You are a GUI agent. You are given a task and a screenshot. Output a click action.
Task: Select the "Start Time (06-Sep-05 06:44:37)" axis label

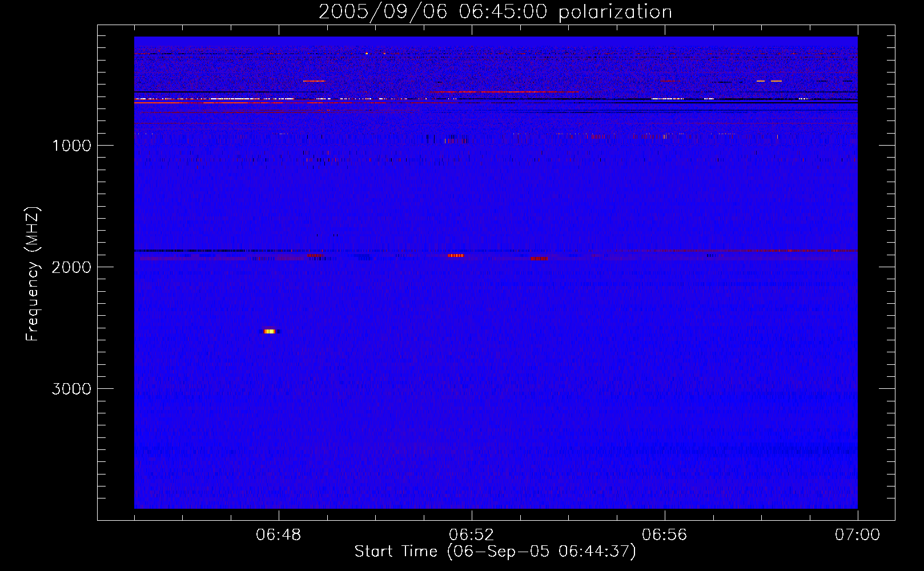click(495, 552)
